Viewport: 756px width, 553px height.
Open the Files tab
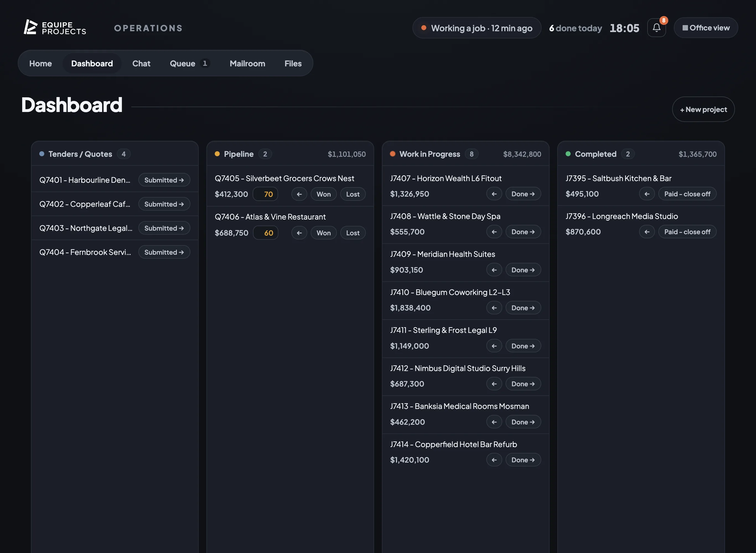293,63
